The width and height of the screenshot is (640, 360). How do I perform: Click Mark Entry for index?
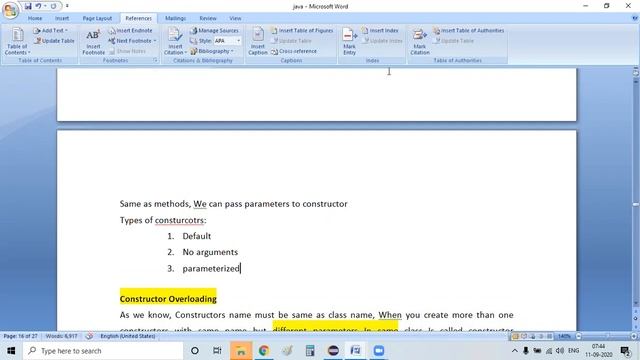click(x=349, y=41)
